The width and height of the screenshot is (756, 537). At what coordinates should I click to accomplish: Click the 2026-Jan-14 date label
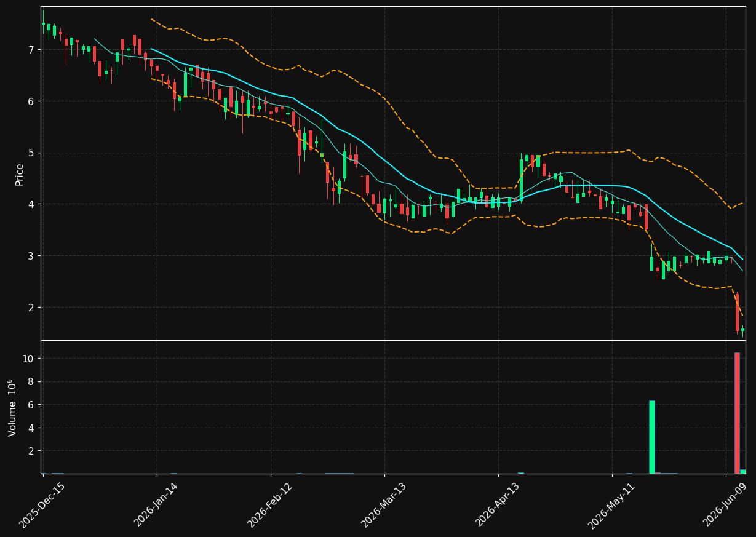(x=156, y=505)
